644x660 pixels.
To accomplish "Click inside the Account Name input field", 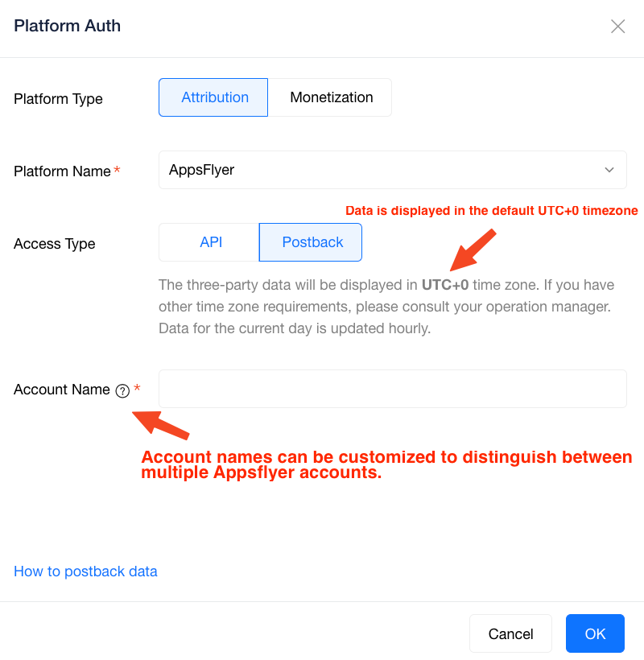I will (x=392, y=389).
